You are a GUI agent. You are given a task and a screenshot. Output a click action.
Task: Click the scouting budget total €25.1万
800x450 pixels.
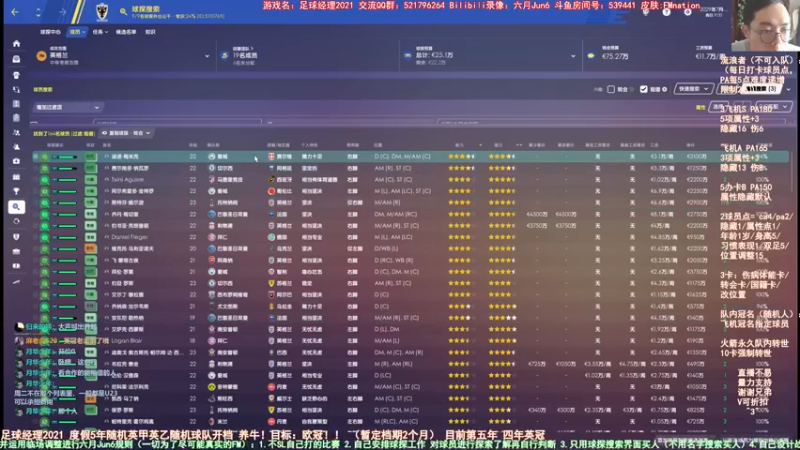tap(434, 55)
